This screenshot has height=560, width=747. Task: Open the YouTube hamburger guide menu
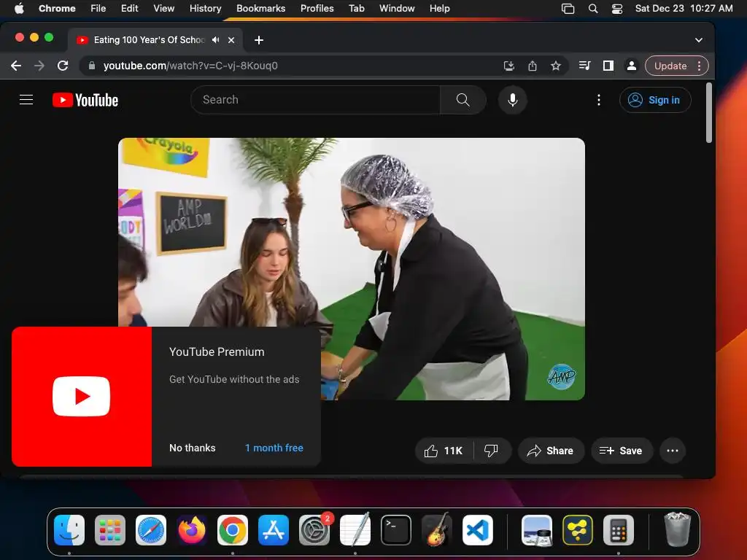coord(26,99)
